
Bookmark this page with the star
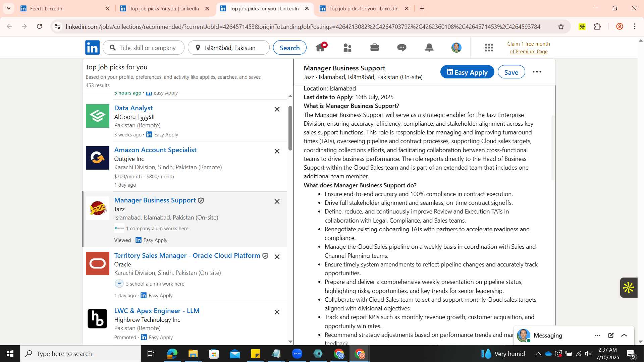click(x=561, y=26)
